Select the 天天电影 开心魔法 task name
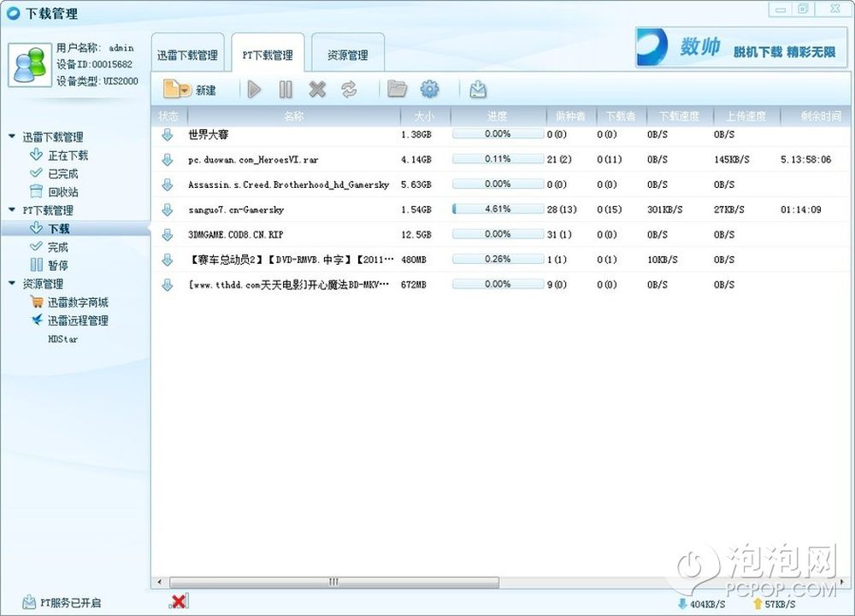Screen dimensions: 855x616 pyautogui.click(x=289, y=285)
